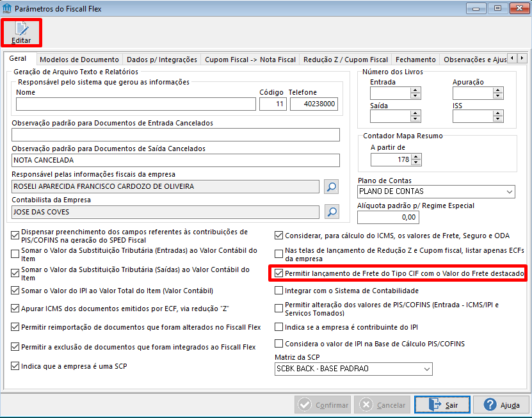
Task: Click the A partir de value 178
Action: (391, 160)
